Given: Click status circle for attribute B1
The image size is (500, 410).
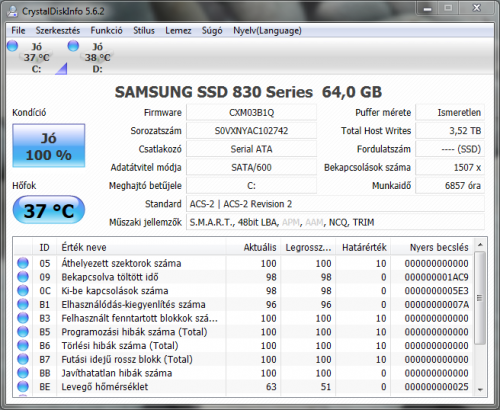Looking at the screenshot, I should tap(23, 304).
